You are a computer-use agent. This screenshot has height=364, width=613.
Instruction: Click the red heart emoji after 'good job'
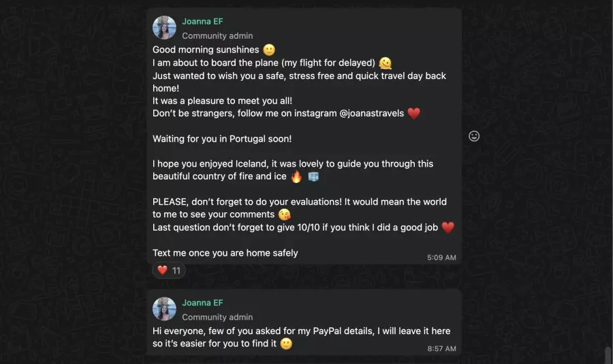(x=447, y=228)
